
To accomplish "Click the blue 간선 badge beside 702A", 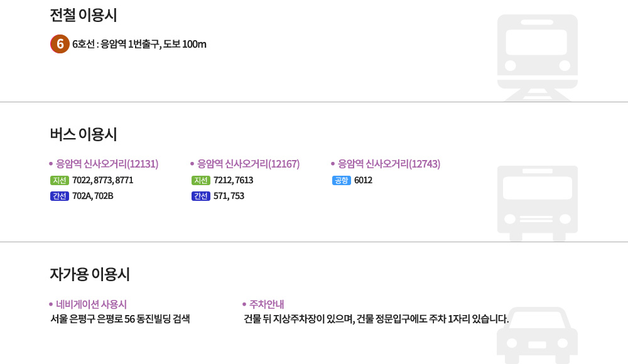I will click(60, 196).
